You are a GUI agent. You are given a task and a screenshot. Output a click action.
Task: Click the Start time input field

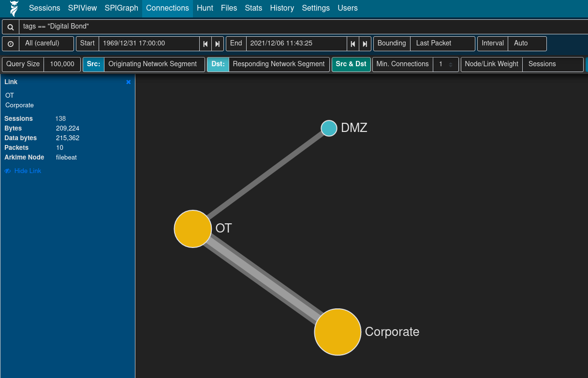coord(149,44)
